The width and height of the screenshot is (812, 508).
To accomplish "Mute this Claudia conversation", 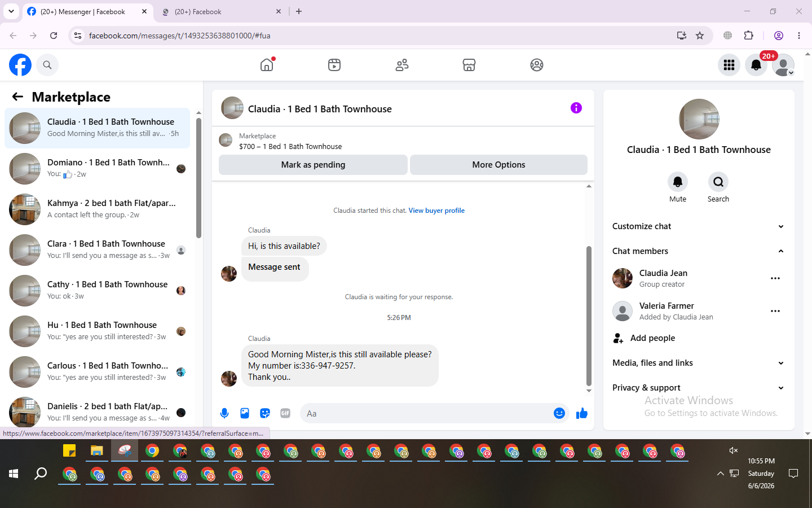I will click(x=678, y=182).
